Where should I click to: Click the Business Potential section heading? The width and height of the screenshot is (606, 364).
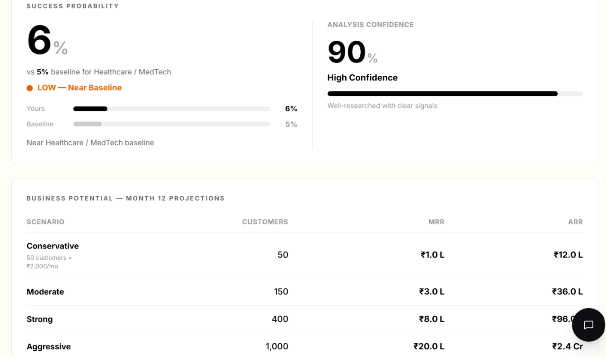[125, 198]
